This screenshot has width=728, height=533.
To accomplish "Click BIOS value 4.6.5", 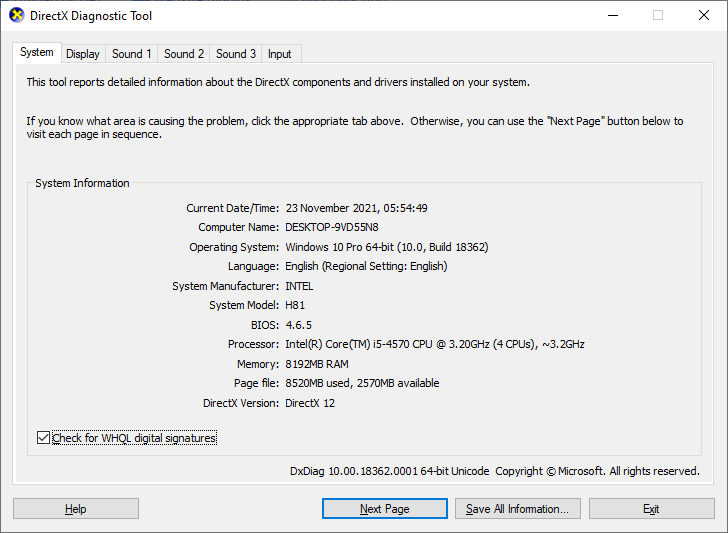I will click(298, 325).
